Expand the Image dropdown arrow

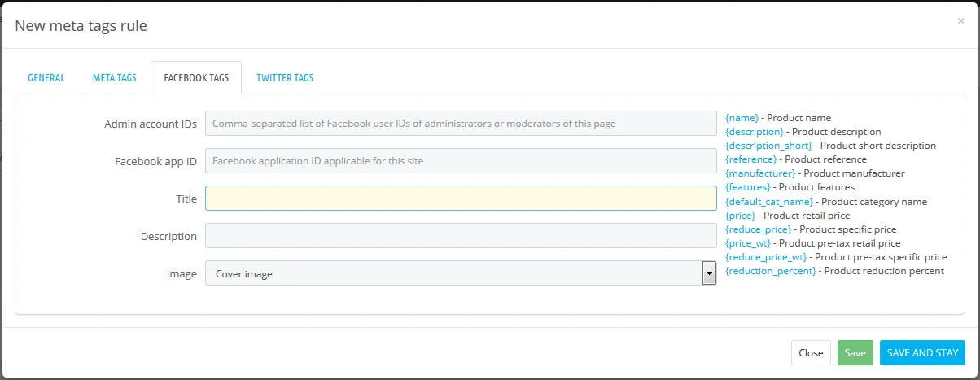[708, 274]
